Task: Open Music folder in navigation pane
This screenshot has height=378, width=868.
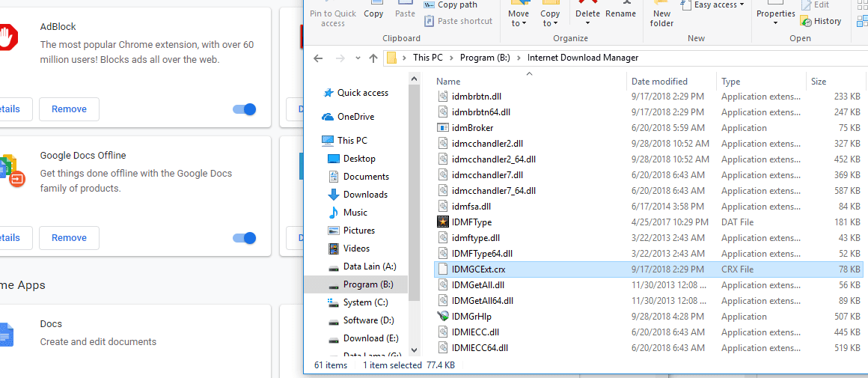Action: click(x=347, y=213)
